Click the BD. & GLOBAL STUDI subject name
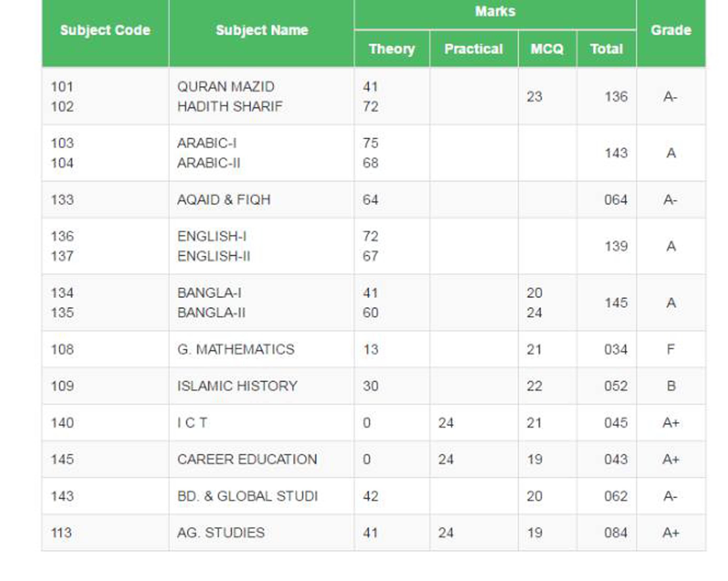 [x=247, y=496]
